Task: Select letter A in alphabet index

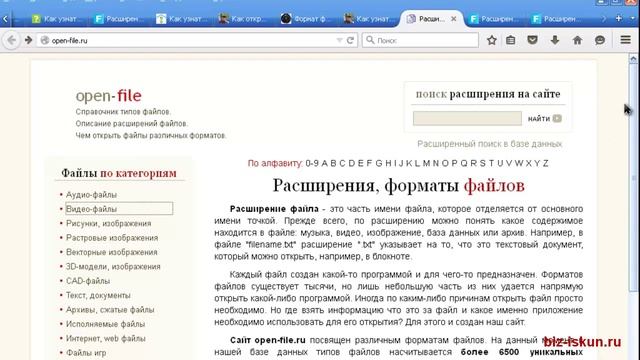Action: tap(324, 163)
